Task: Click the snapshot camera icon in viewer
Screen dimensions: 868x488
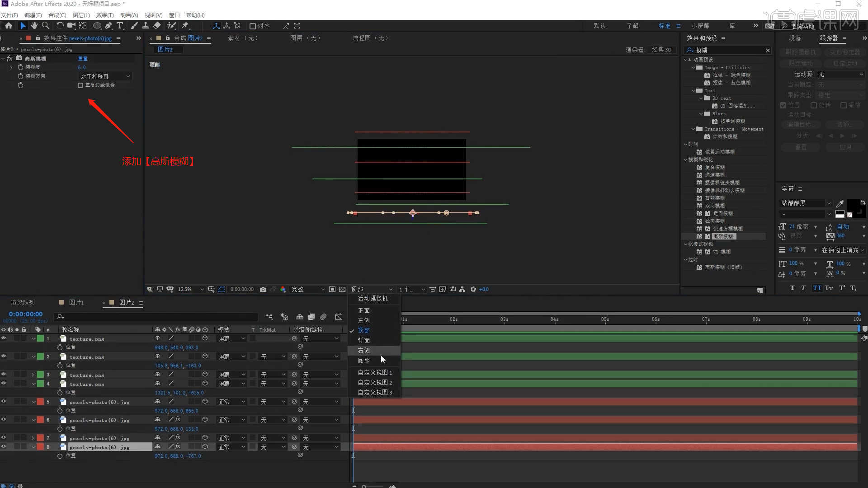Action: point(263,289)
